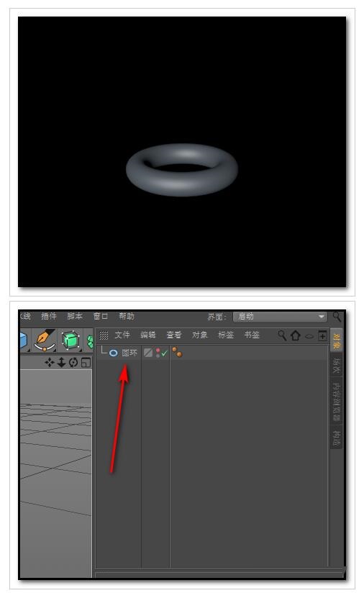This screenshot has height=593, width=364.
Task: Click the torus object icon next to 圆环
Action: [114, 353]
